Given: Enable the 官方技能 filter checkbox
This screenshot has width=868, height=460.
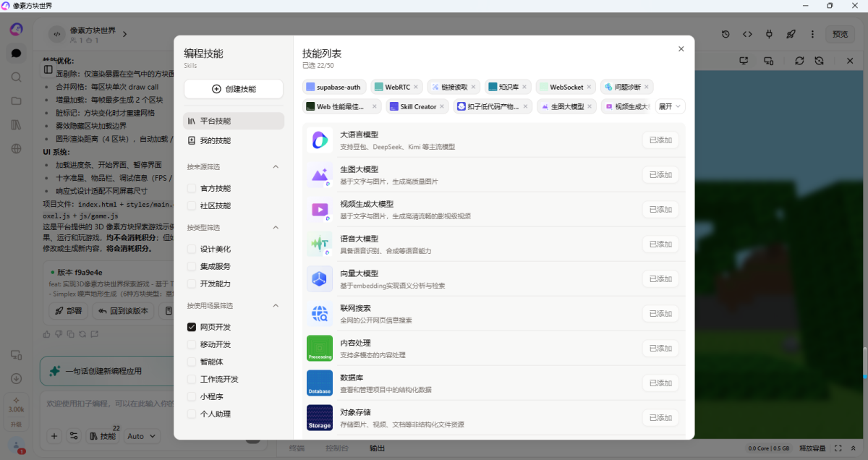Looking at the screenshot, I should point(192,188).
